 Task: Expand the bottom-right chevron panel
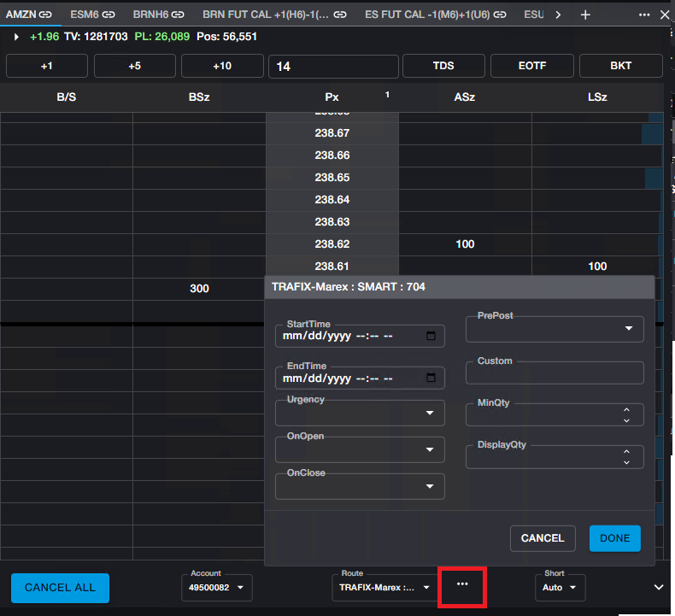pyautogui.click(x=659, y=587)
